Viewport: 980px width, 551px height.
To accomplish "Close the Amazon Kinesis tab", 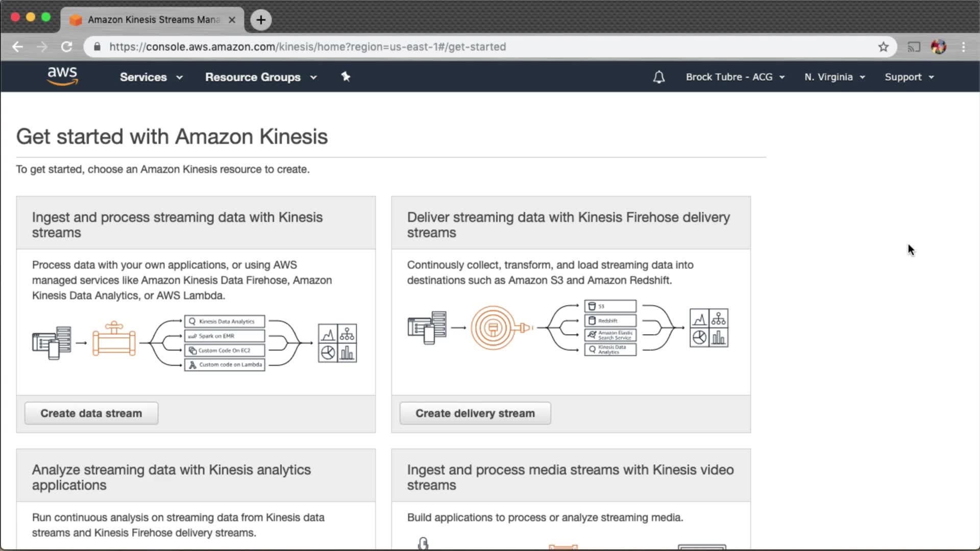I will 232,20.
